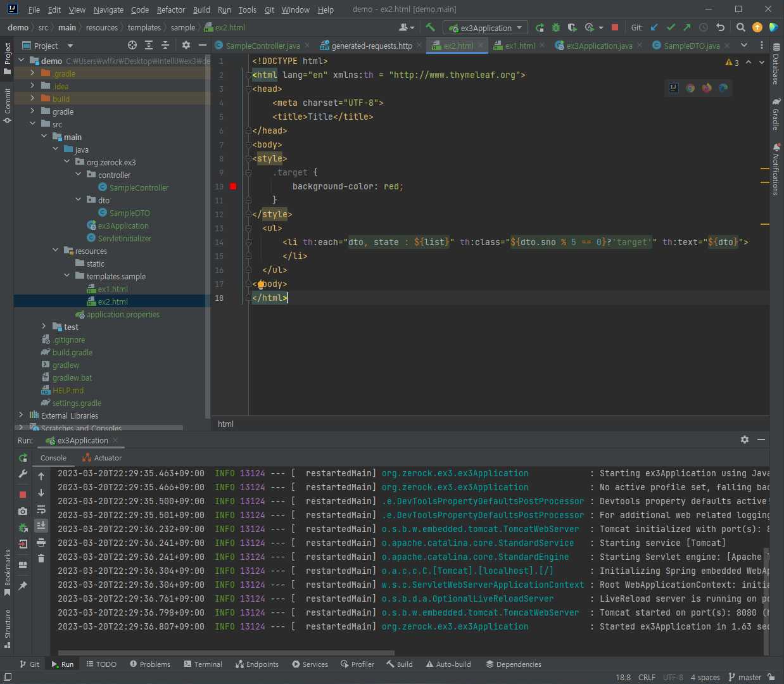Screen dimensions: 784x684
Task: Toggle the Project tool window side tab
Action: pos(8,58)
